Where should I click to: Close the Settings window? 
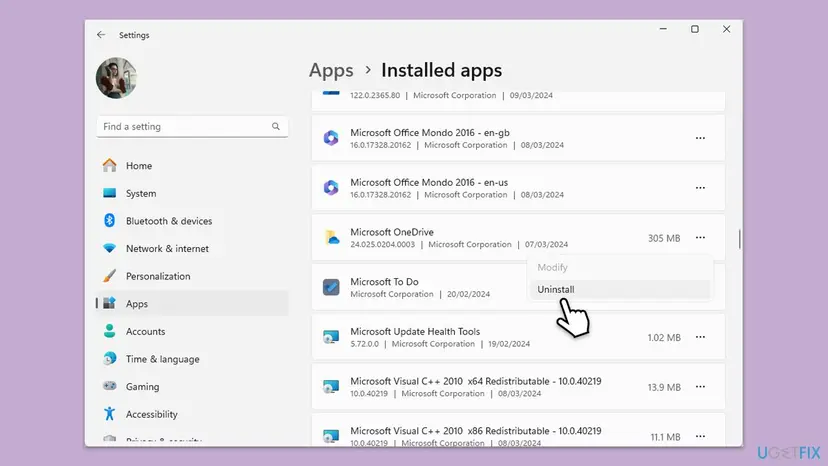coord(727,29)
